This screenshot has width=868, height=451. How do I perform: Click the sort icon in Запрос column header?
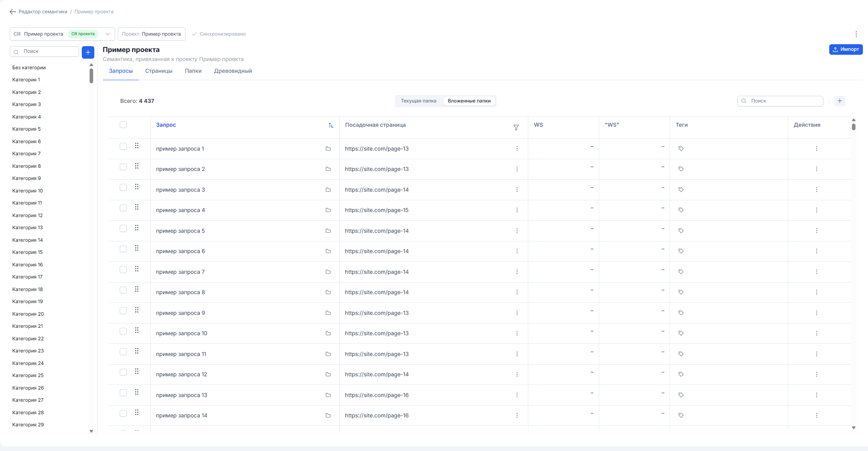pos(331,125)
